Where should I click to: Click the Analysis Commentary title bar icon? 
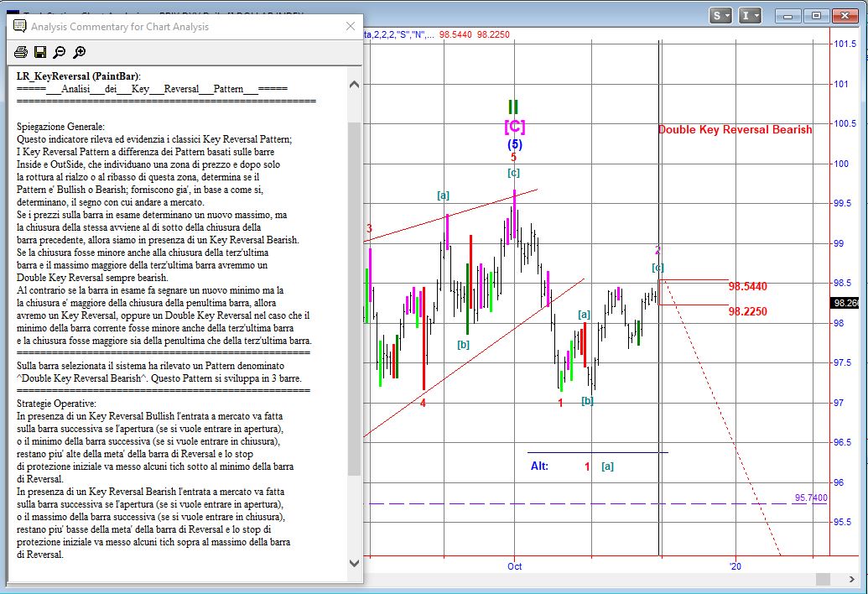[x=19, y=26]
